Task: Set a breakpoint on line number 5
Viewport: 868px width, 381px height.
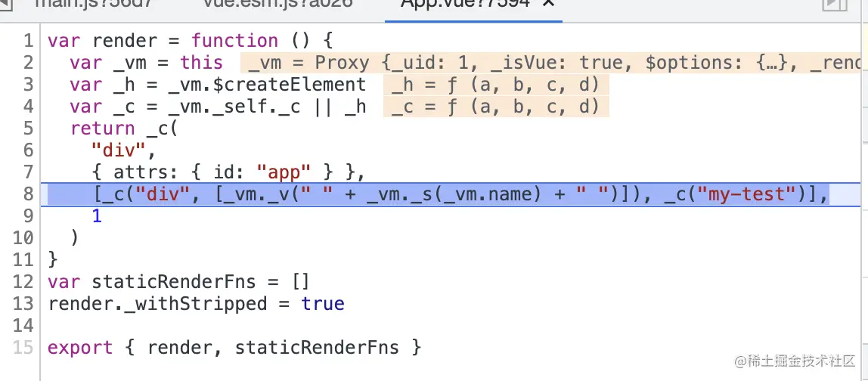Action: pyautogui.click(x=28, y=129)
